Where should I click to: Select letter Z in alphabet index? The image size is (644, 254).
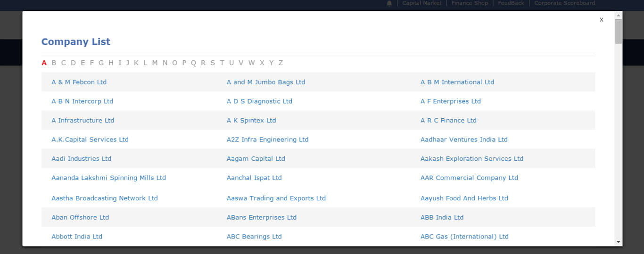[281, 63]
